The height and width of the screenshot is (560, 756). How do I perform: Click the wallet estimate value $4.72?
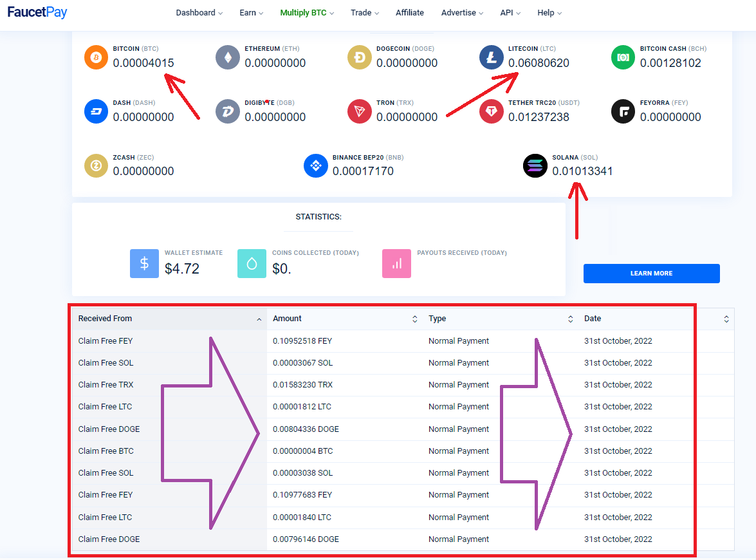click(x=182, y=268)
